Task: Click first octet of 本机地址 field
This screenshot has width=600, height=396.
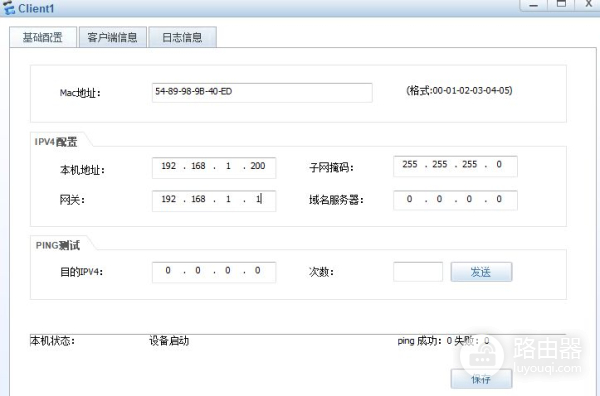Action: pos(168,166)
